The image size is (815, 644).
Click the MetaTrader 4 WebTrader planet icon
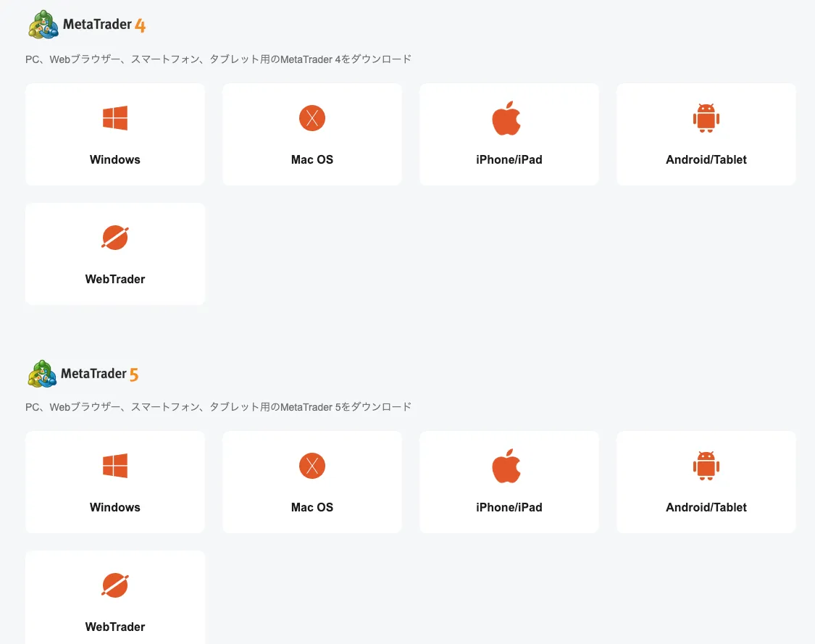[115, 238]
